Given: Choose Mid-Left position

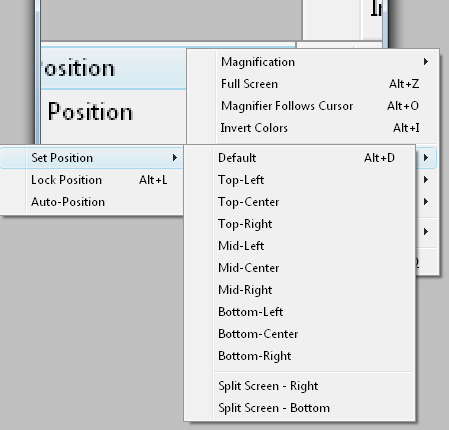Looking at the screenshot, I should click(299, 246).
